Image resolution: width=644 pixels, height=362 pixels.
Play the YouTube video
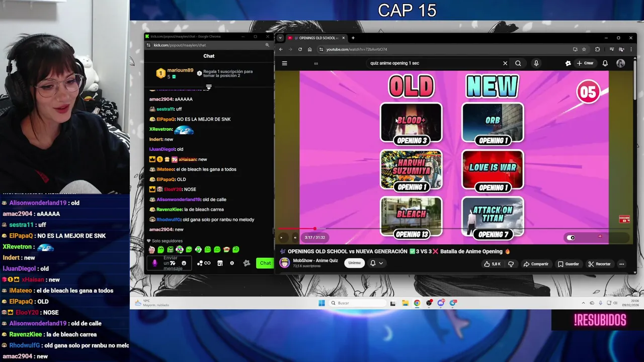point(281,237)
